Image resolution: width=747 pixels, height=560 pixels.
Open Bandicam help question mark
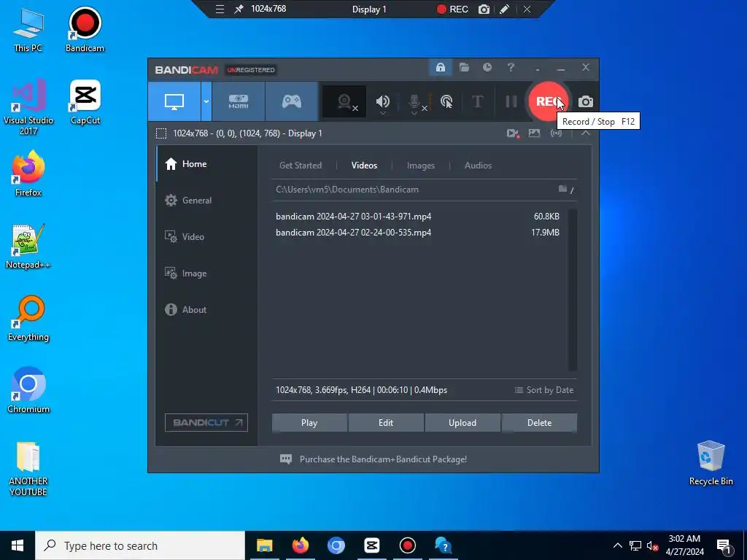tap(511, 68)
